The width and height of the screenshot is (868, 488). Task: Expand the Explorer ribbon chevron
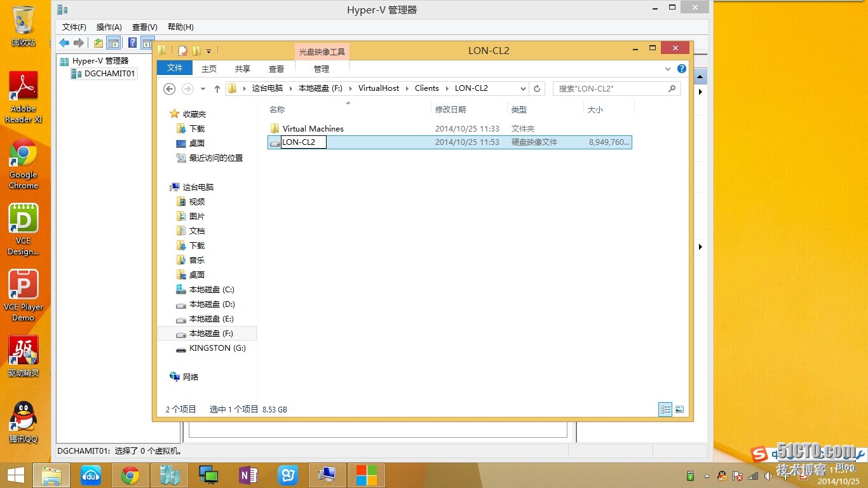pyautogui.click(x=668, y=69)
